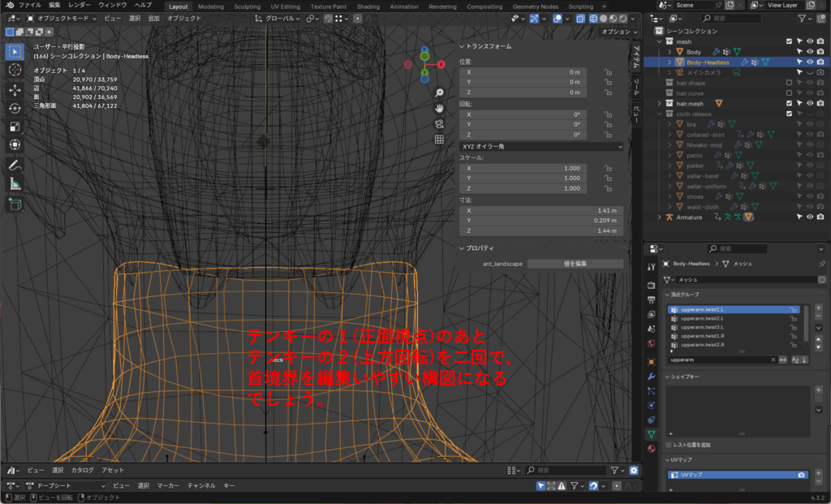The image size is (831, 504).
Task: Choose the Annotate pencil tool
Action: (x=15, y=165)
